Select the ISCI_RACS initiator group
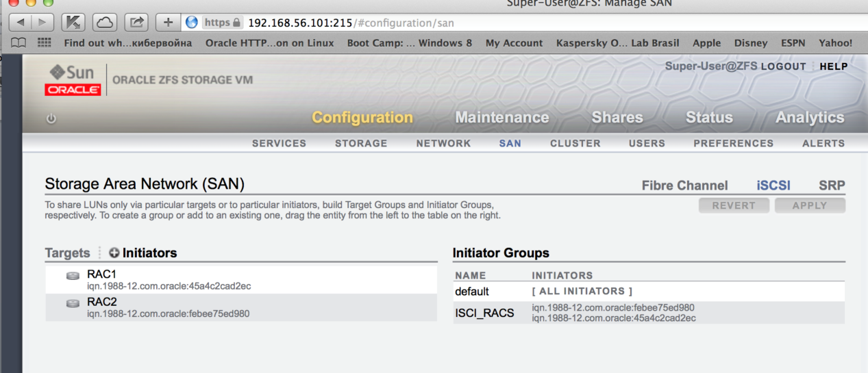868x373 pixels. coord(649,313)
